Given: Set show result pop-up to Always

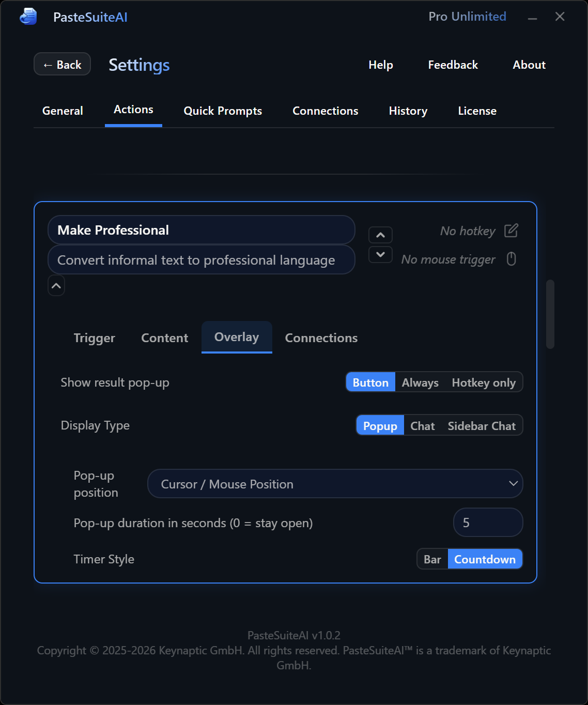Looking at the screenshot, I should [x=420, y=382].
